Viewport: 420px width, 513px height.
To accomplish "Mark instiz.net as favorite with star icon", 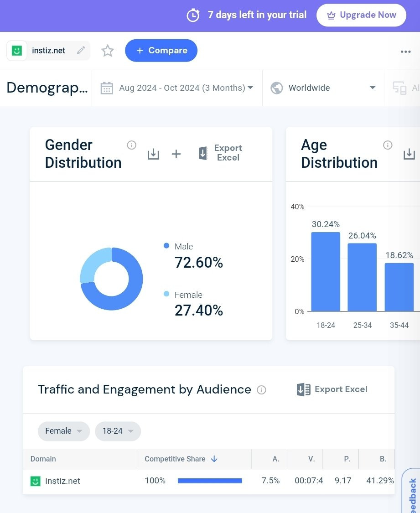I will tap(108, 51).
